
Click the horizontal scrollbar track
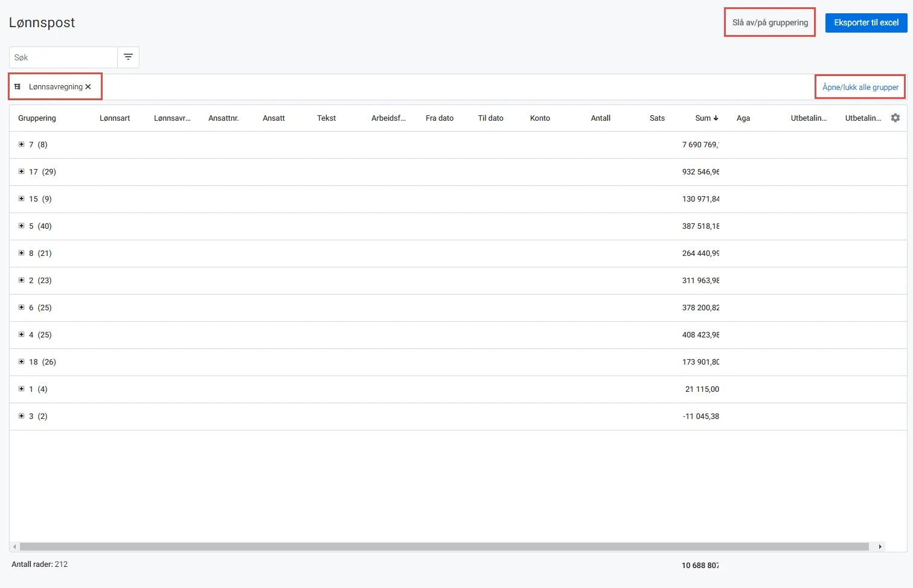click(x=444, y=546)
